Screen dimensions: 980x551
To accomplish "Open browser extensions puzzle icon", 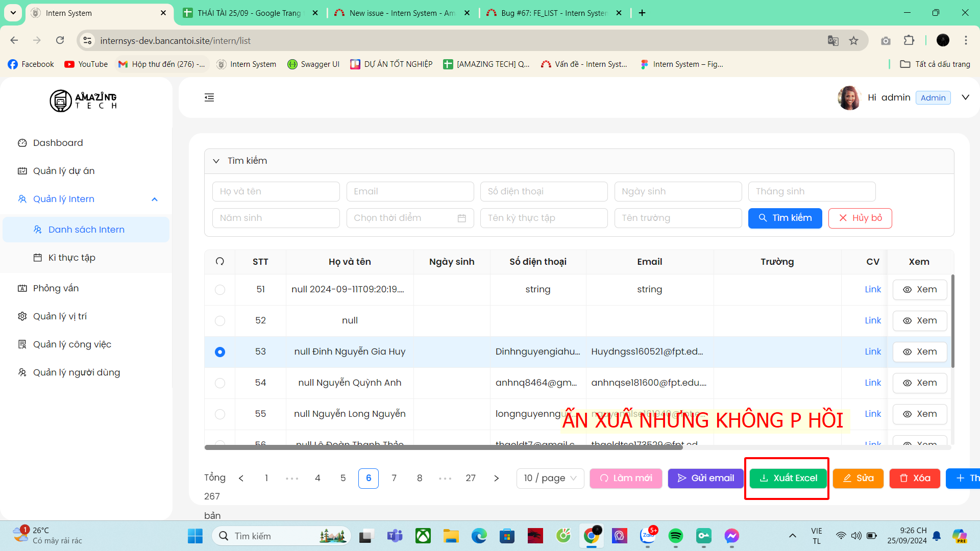I will [x=909, y=41].
